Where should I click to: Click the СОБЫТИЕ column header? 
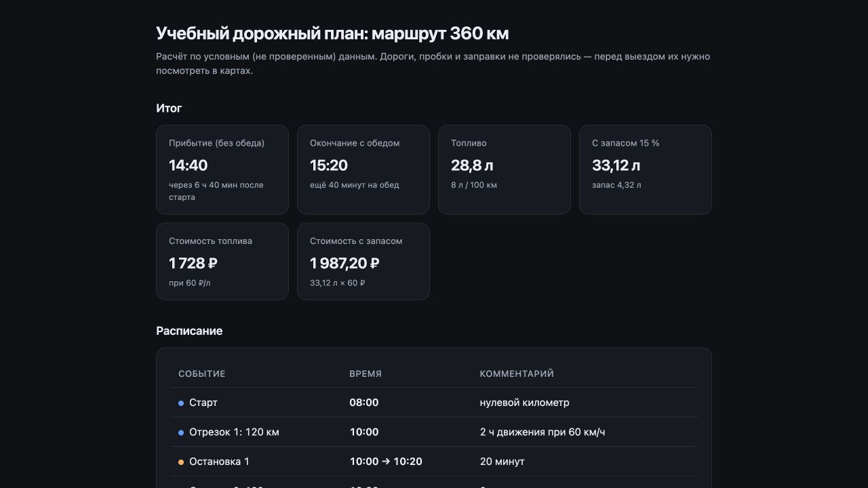202,373
